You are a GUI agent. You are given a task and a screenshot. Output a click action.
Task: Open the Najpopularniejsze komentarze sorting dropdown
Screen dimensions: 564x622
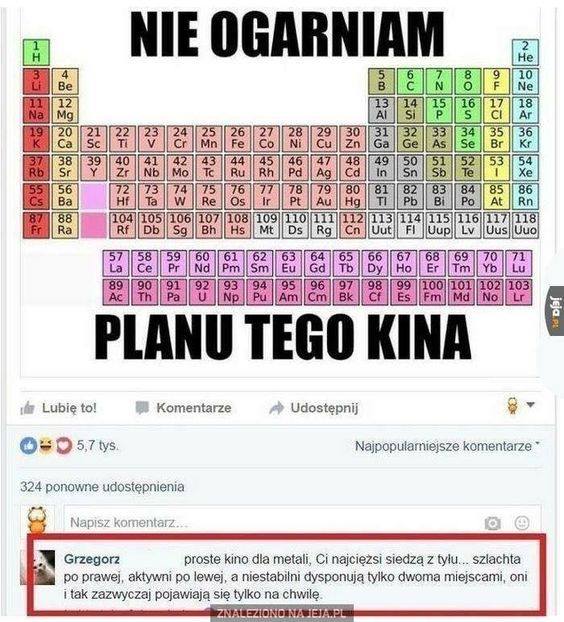tap(447, 446)
